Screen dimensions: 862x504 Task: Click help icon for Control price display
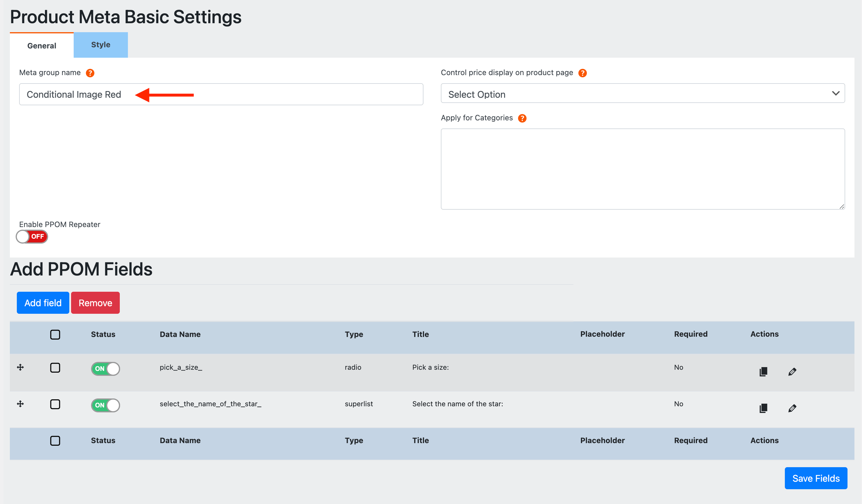[582, 73]
